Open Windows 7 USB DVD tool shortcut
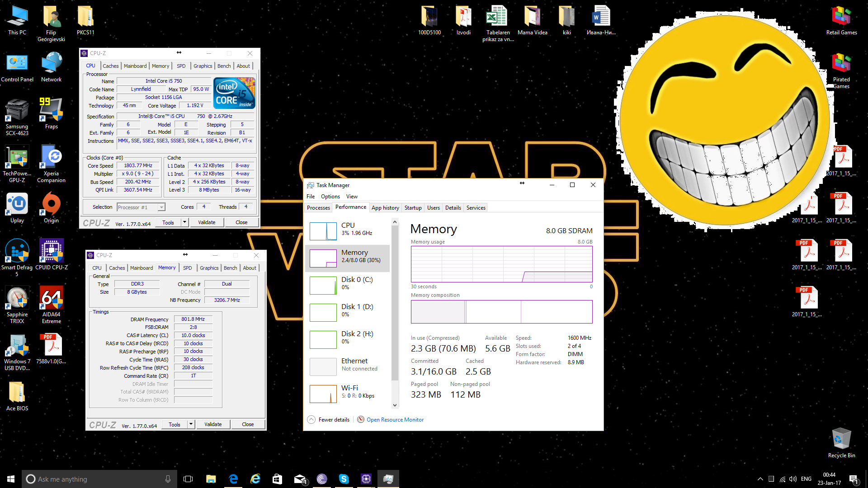The width and height of the screenshot is (868, 488). [x=17, y=352]
